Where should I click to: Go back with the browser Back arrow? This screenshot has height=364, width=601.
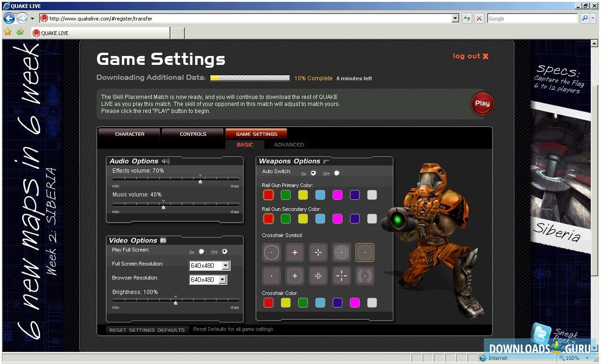[x=9, y=19]
